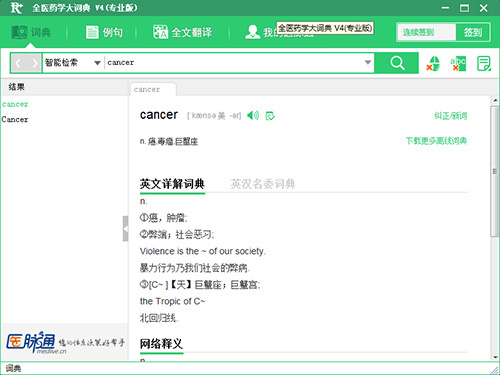
Task: Click the cancer document tab
Action: [153, 89]
